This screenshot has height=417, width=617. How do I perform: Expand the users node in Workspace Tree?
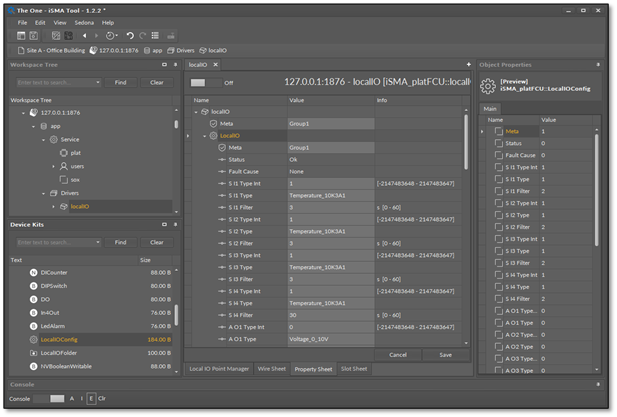point(54,166)
